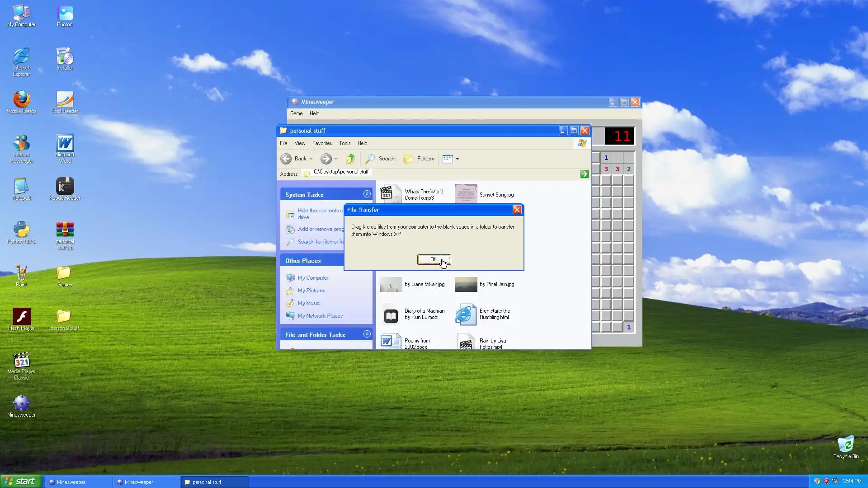Collapse the System Tasks panel
Viewport: 868px width, 488px height.
pos(367,194)
